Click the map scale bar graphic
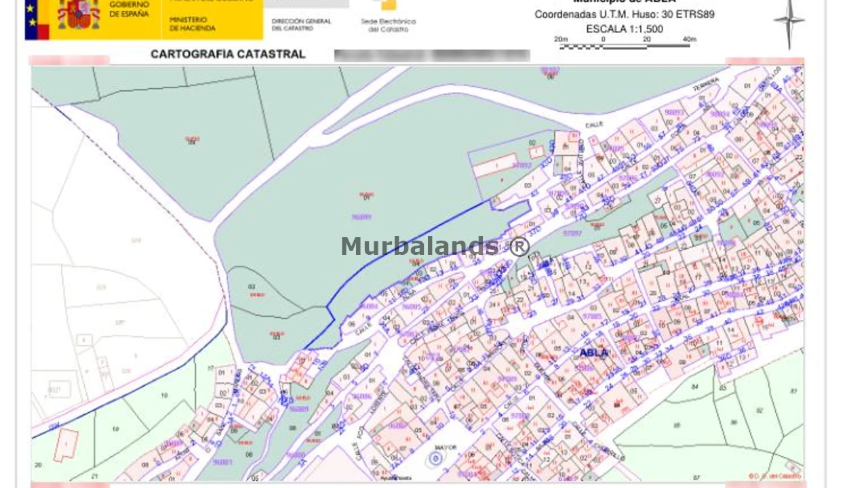This screenshot has width=868, height=488. [624, 46]
